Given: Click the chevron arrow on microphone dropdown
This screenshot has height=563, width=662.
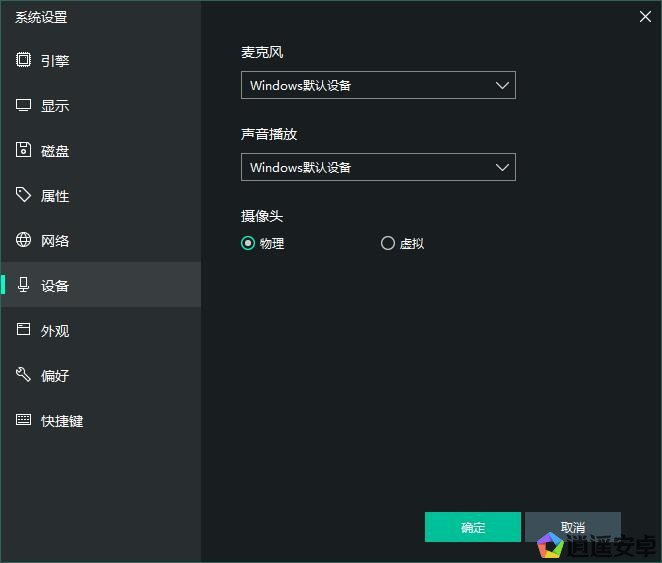Looking at the screenshot, I should [503, 85].
